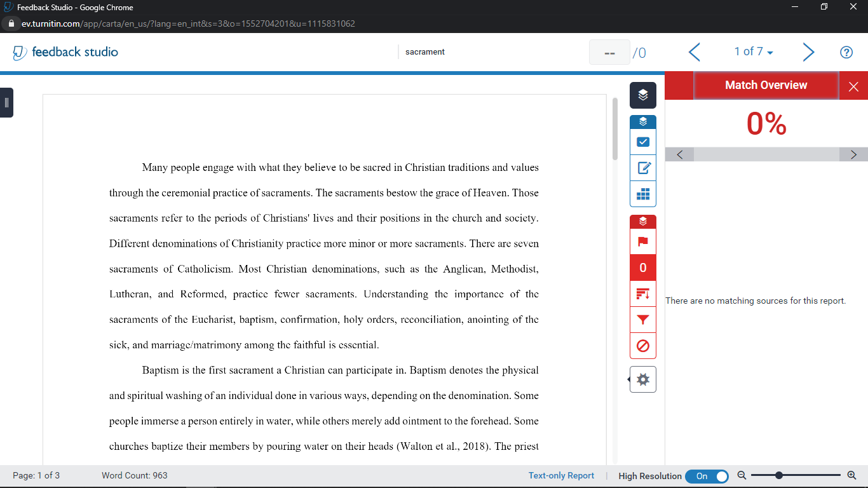Open the Excluded Sources icon
Image resolution: width=868 pixels, height=488 pixels.
[x=642, y=346]
